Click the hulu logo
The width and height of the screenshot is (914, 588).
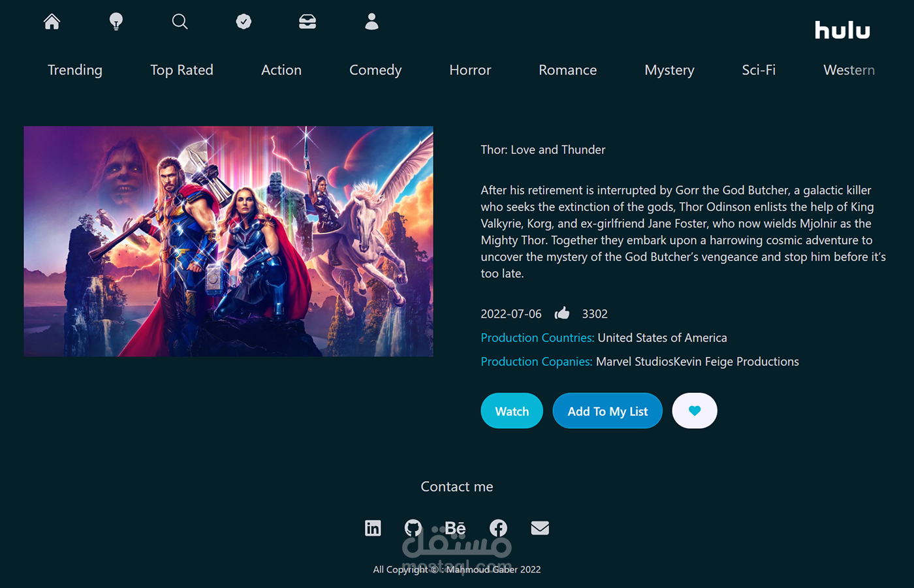coord(842,30)
